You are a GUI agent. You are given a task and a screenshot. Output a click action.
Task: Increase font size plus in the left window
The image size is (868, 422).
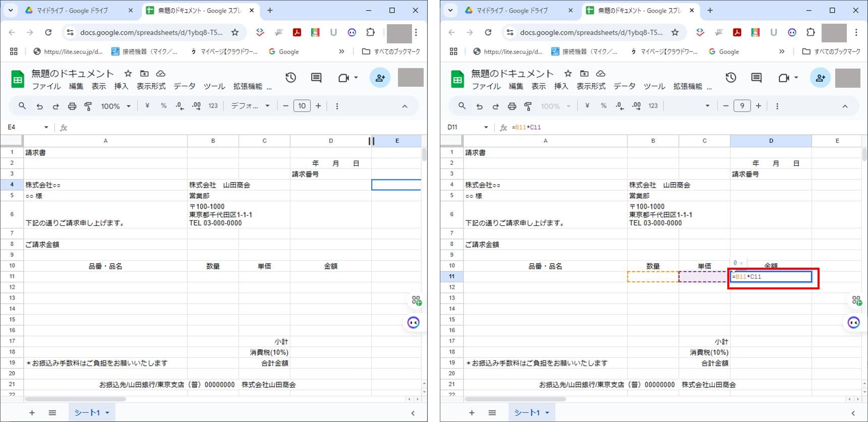pyautogui.click(x=318, y=106)
